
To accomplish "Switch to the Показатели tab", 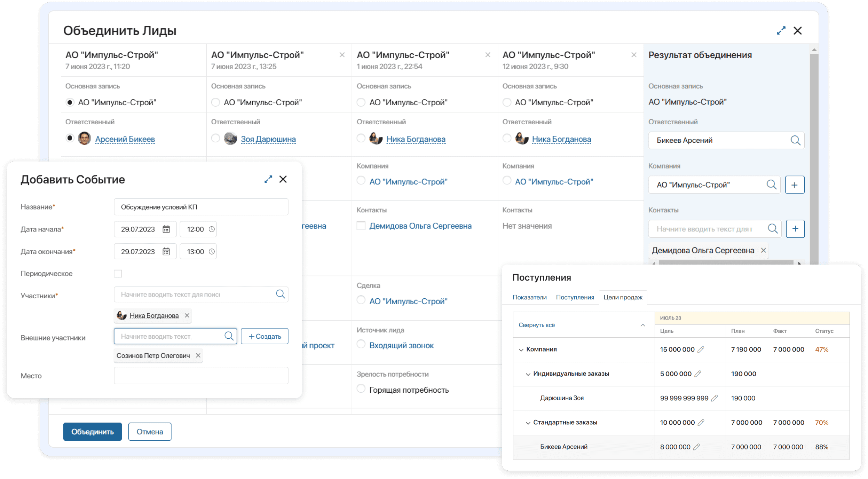I will (x=529, y=297).
